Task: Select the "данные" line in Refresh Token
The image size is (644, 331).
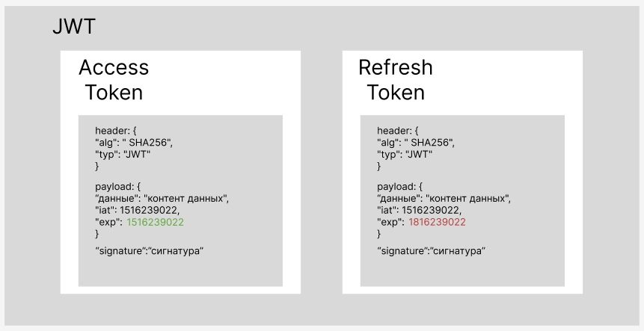Action: coord(444,199)
